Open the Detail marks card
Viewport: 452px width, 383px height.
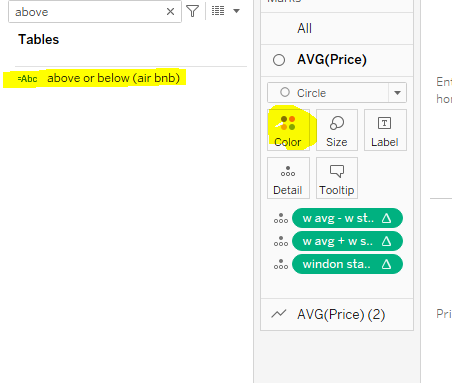tap(288, 178)
